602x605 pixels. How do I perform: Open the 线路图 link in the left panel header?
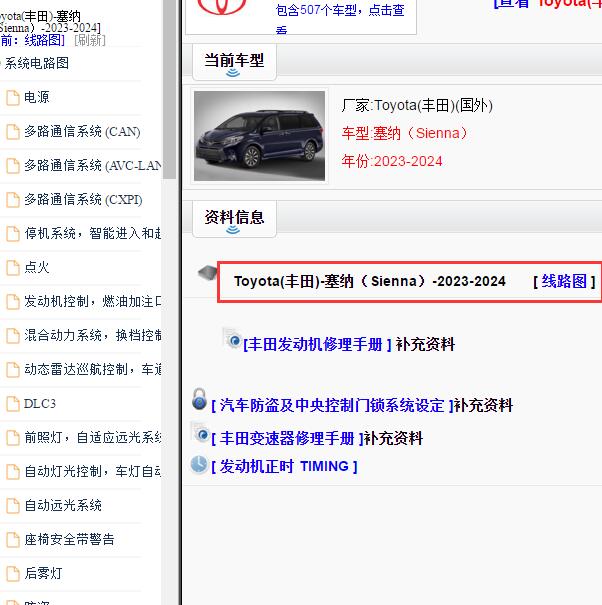[44, 40]
